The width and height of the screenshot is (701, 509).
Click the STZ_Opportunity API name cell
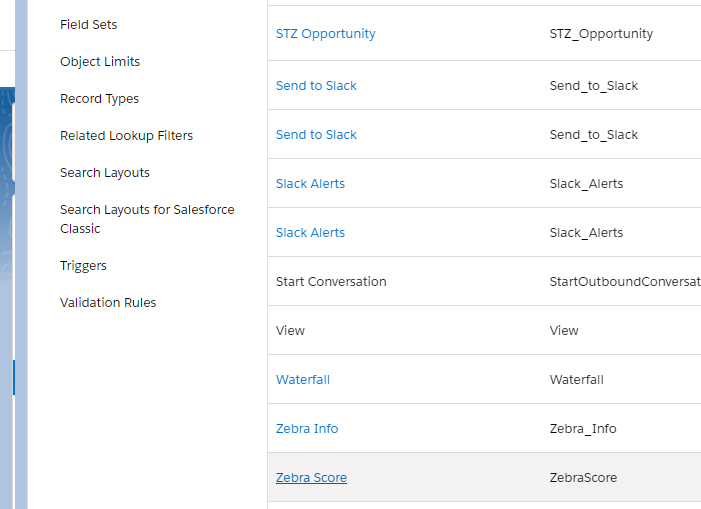click(601, 34)
